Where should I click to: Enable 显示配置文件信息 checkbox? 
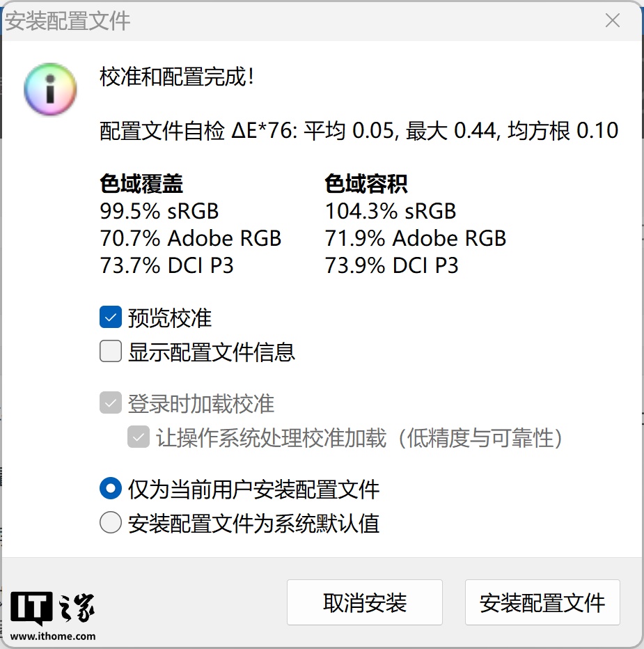tap(111, 351)
